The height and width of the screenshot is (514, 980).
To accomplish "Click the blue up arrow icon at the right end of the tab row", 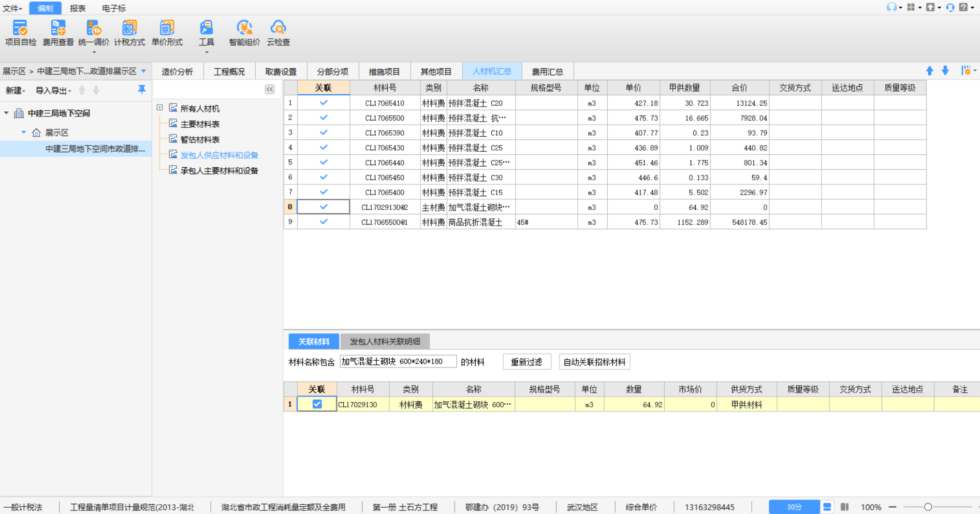I will (x=930, y=71).
